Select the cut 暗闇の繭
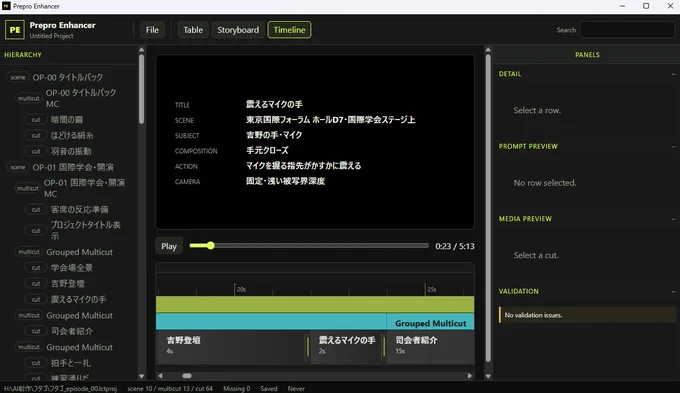This screenshot has height=393, width=680. tap(66, 119)
